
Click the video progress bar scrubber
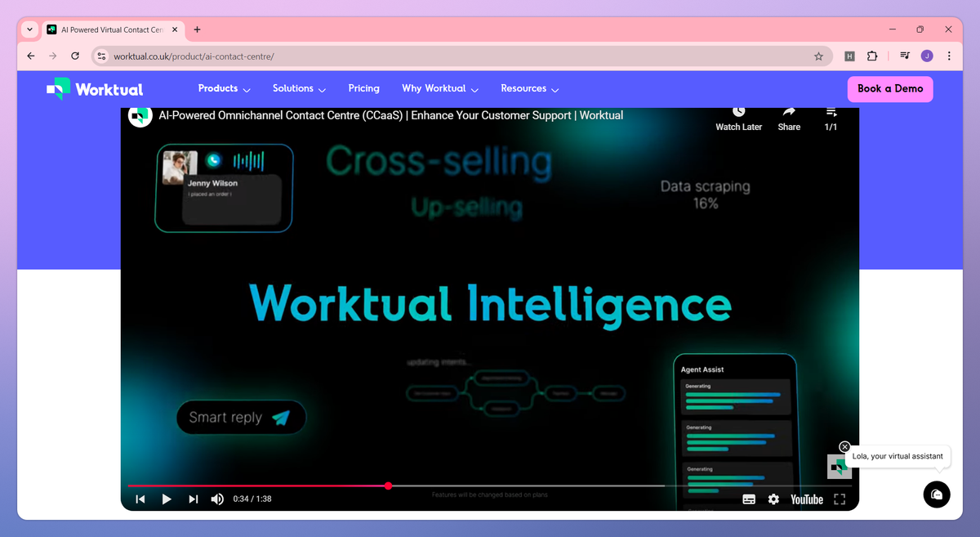(x=389, y=486)
